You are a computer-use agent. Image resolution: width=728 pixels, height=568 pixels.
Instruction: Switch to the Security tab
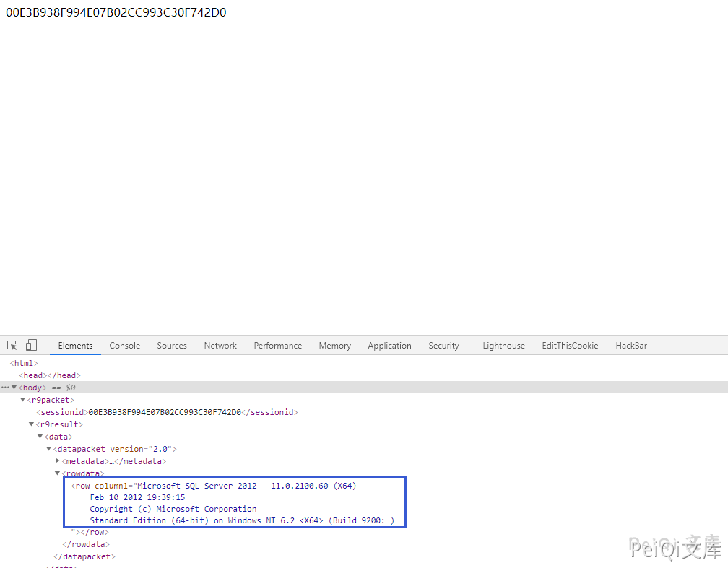click(443, 346)
